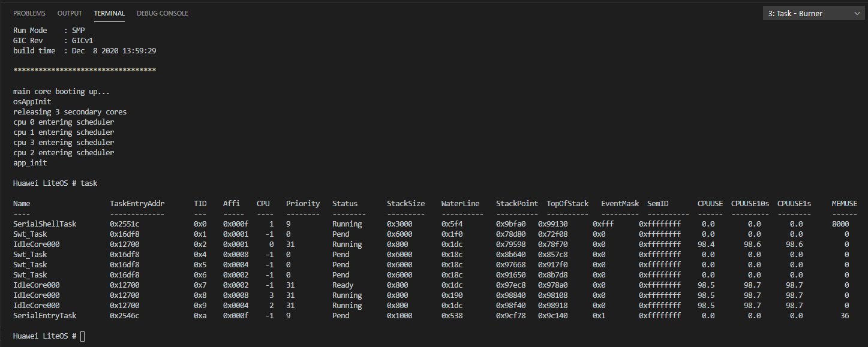Click the Priority column header
This screenshot has height=347, width=868.
[x=303, y=204]
